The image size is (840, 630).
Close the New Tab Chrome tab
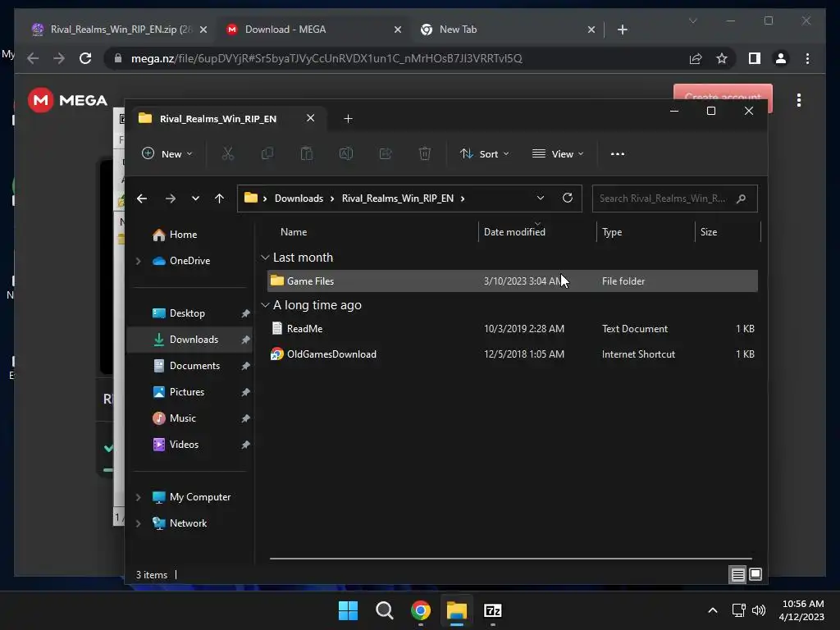click(591, 30)
